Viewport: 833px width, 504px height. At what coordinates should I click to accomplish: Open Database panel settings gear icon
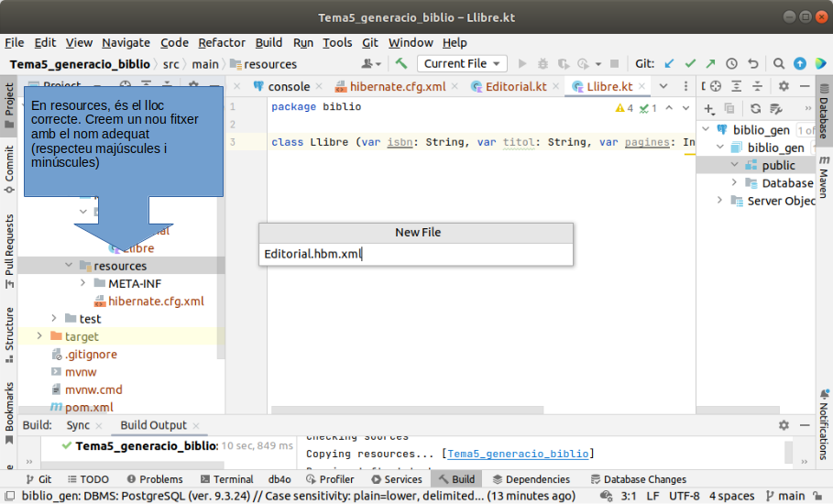click(x=784, y=86)
